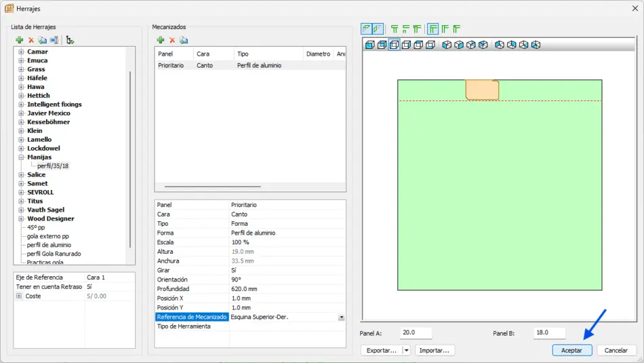Open the Exportar dropdown arrow
644x363 pixels.
coord(406,351)
